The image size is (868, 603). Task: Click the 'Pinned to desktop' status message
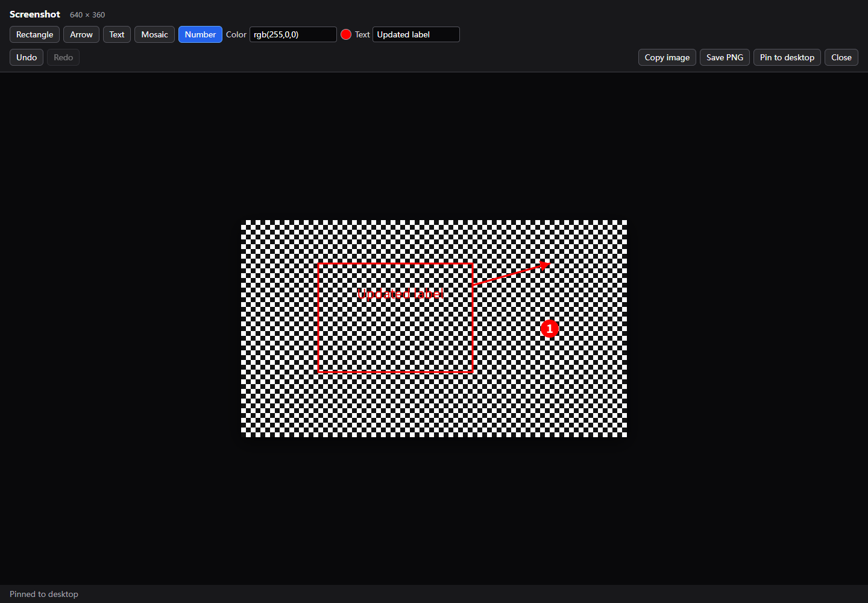pyautogui.click(x=44, y=594)
